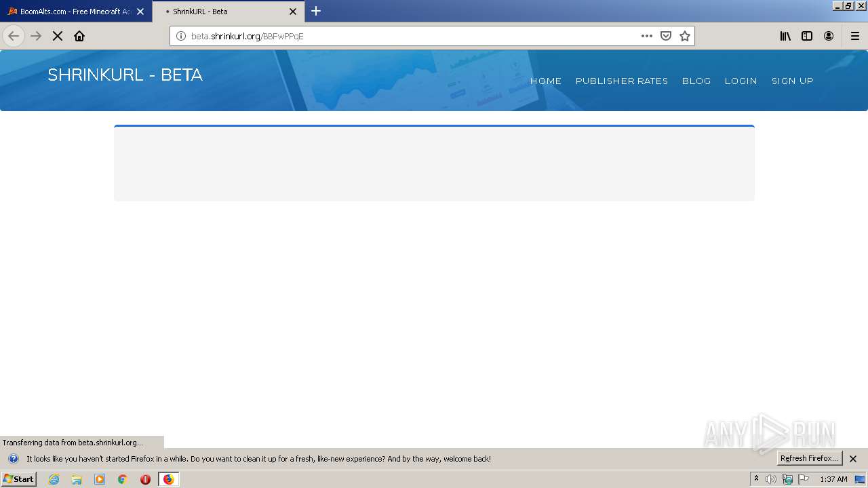Launch Google Chrome from taskbar
Image resolution: width=868 pixels, height=488 pixels.
[123, 479]
